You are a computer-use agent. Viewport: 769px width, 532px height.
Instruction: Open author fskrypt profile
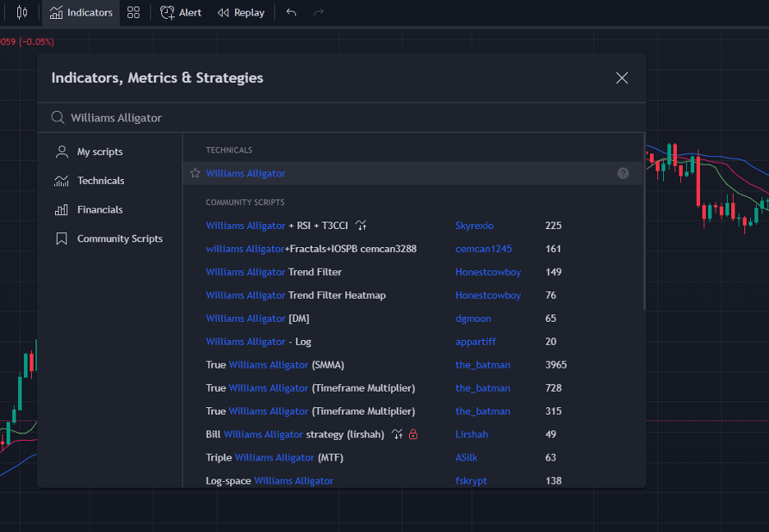[472, 480]
